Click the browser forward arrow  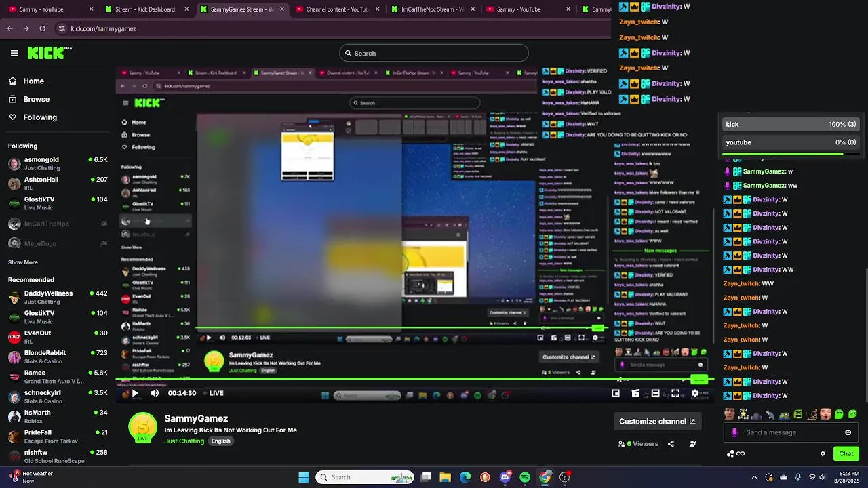26,28
